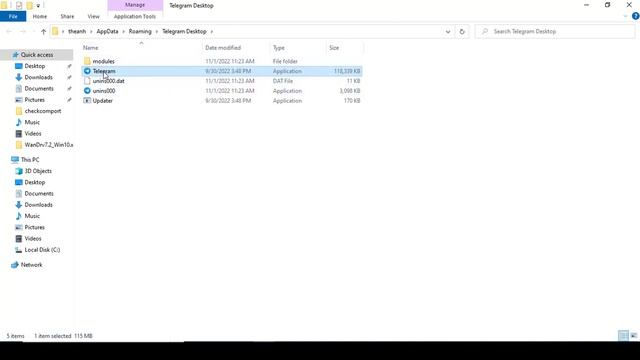
Task: Switch to Large icons view layout
Action: tap(633, 336)
